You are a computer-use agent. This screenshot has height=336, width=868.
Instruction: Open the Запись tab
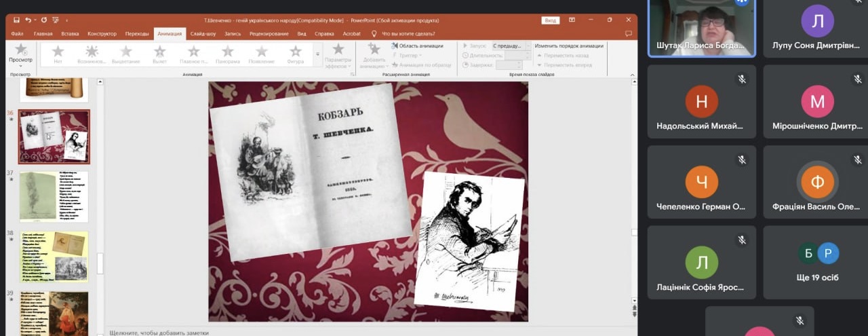tap(233, 33)
